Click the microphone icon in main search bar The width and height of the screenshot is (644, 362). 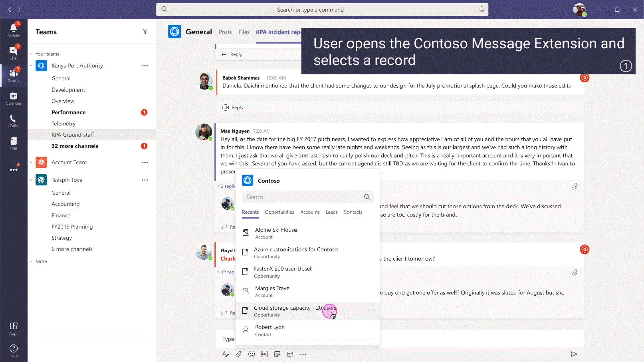[x=481, y=10]
